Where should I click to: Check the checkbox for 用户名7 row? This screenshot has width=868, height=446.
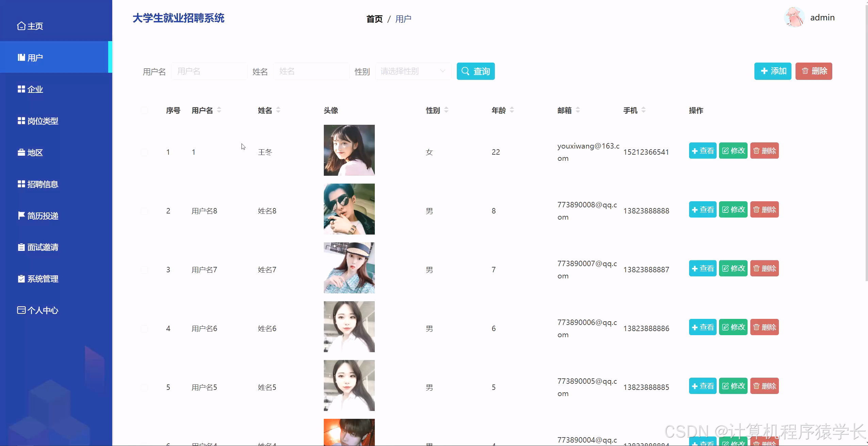(x=145, y=269)
